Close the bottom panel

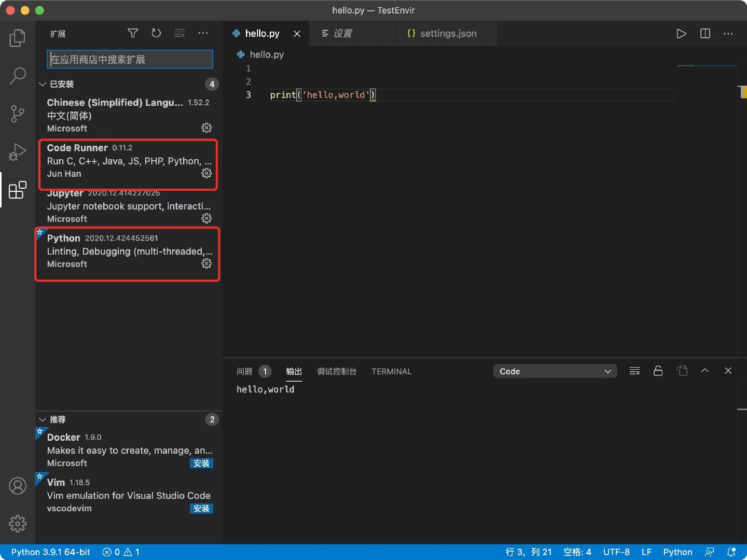point(728,371)
